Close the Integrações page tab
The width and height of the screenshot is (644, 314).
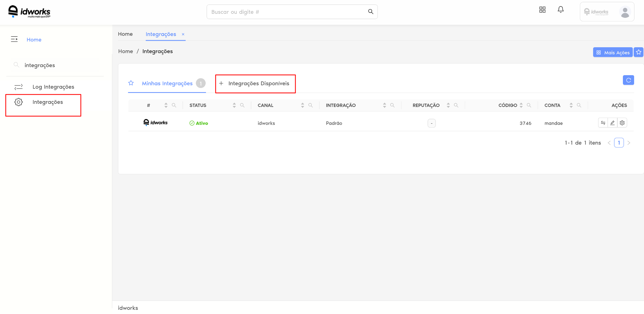(x=183, y=34)
